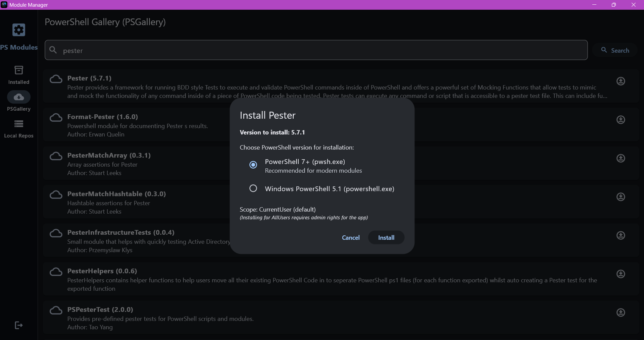Click the PS Modules gear logo icon
644x340 pixels.
click(19, 30)
